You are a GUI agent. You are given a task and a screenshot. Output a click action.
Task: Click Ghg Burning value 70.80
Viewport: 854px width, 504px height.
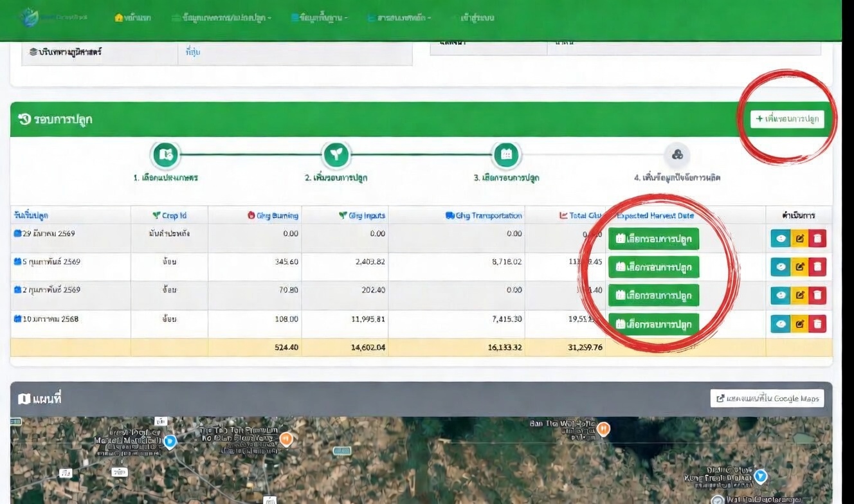289,290
